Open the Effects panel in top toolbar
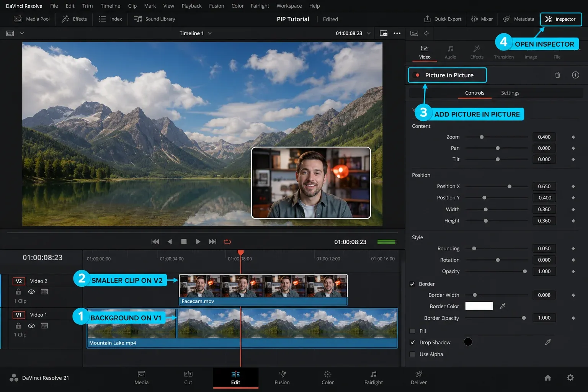 pos(74,19)
